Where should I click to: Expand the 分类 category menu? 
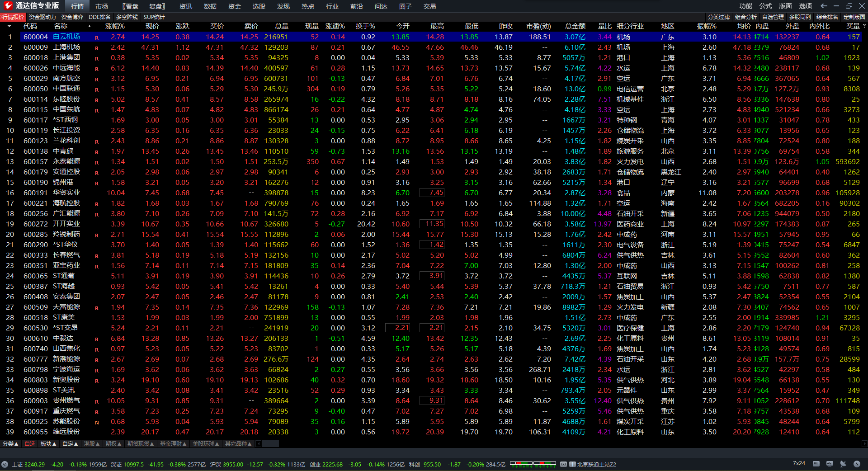[10, 444]
